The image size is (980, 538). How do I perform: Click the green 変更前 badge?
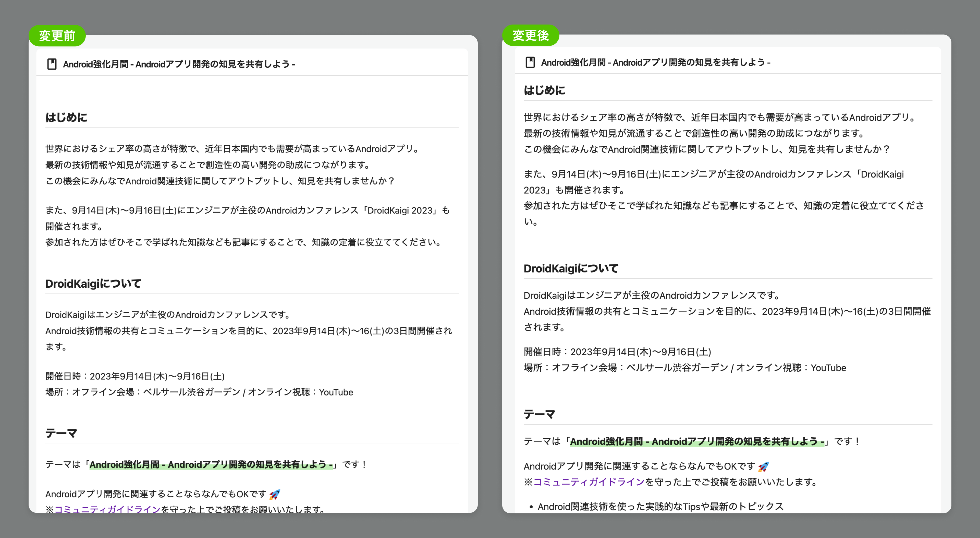[57, 36]
